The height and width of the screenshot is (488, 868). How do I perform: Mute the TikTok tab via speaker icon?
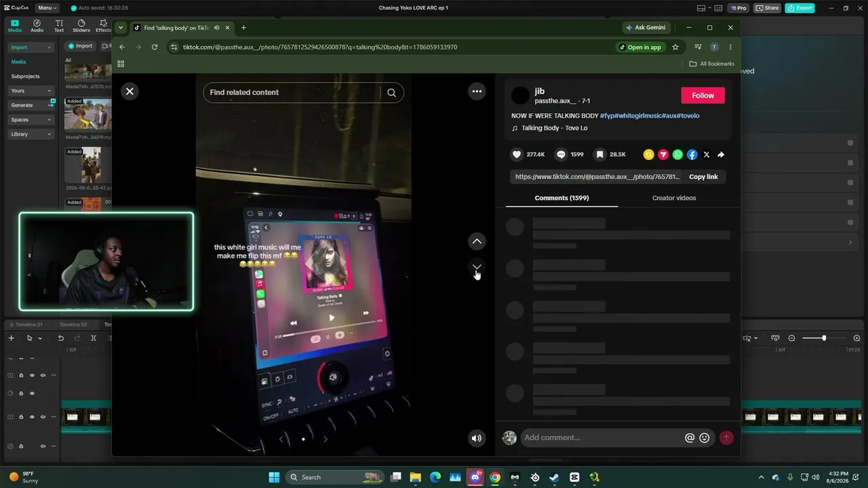click(217, 28)
